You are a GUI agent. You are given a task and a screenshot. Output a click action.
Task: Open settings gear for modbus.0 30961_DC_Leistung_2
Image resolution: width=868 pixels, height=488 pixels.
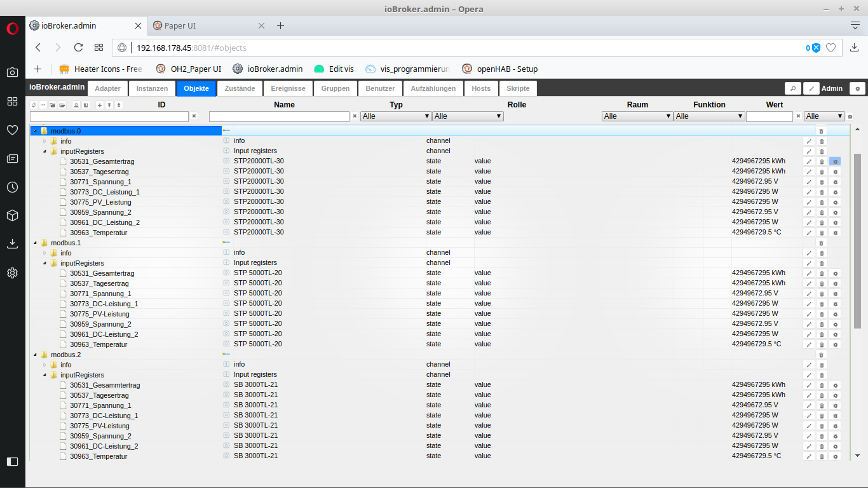835,222
